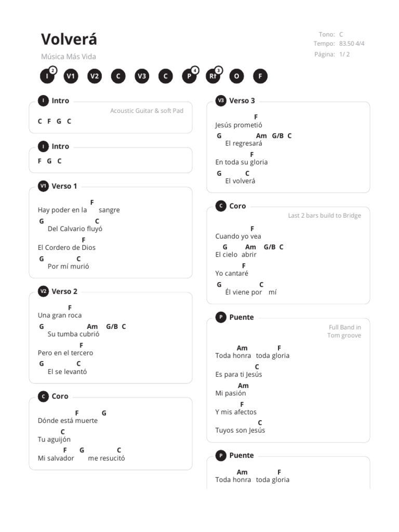Select the 'O' circle in song roadmap

point(236,76)
